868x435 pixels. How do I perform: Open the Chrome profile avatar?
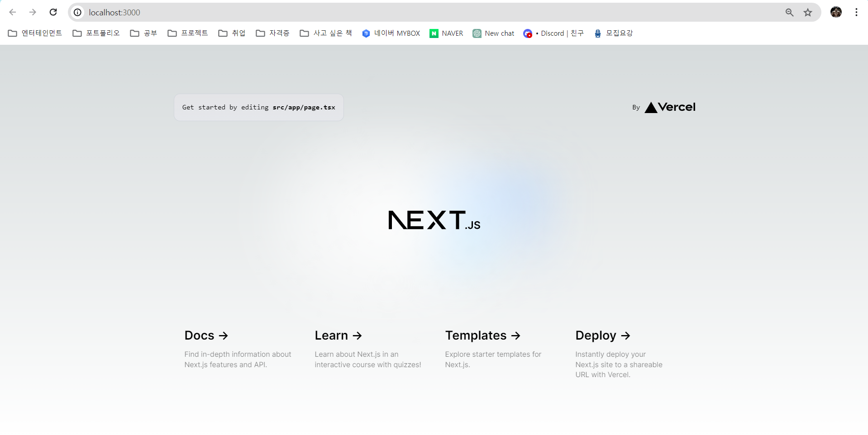[x=836, y=12]
